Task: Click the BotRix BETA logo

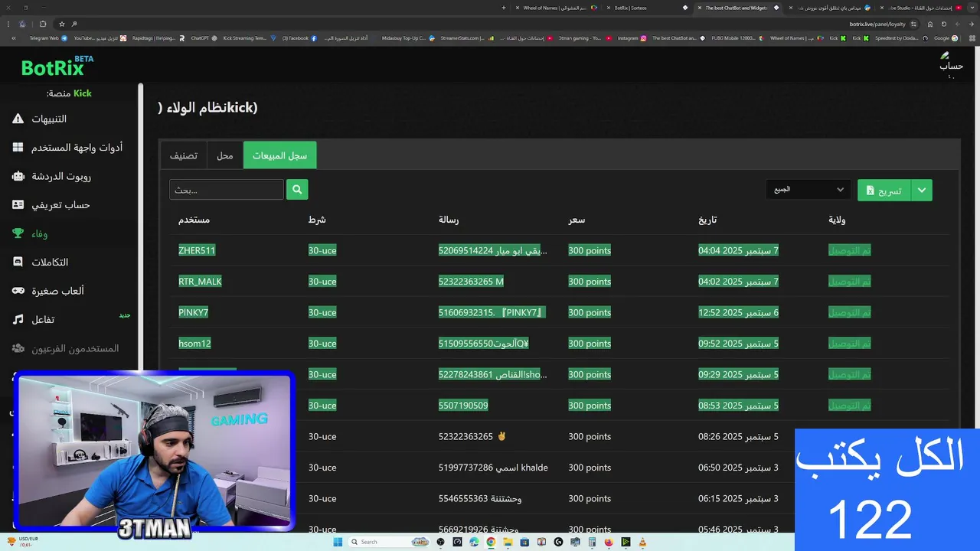Action: [57, 66]
